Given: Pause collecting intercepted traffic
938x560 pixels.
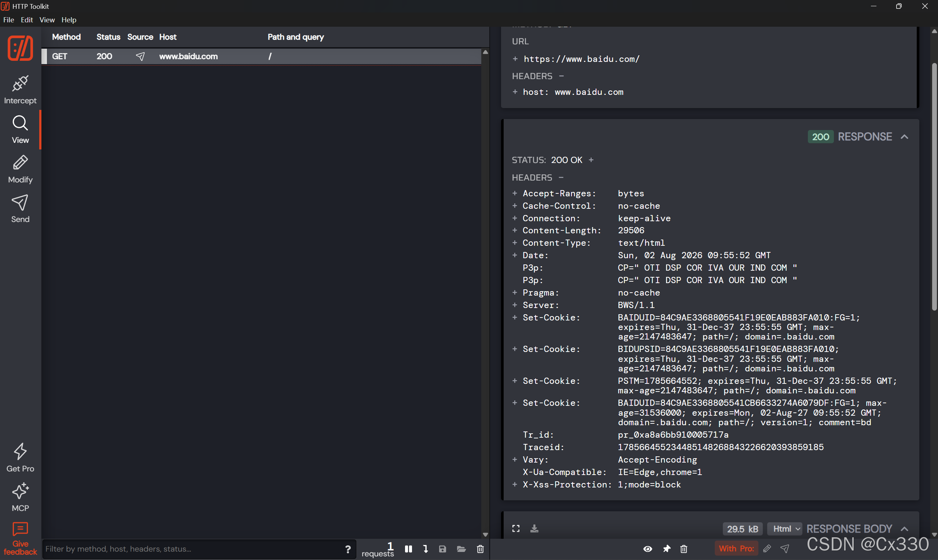Looking at the screenshot, I should [409, 549].
